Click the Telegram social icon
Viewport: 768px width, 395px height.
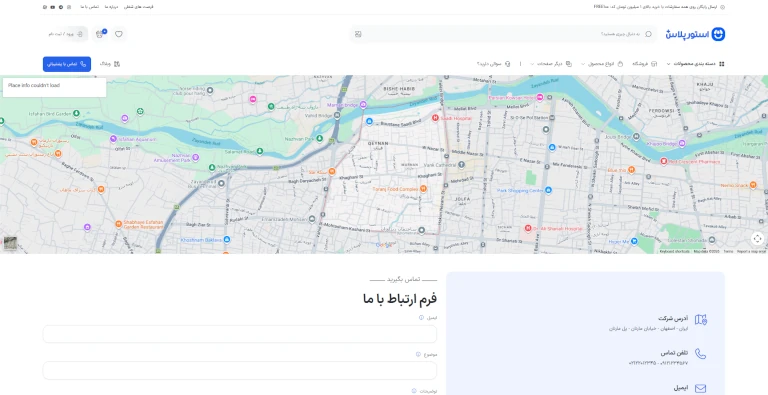(x=61, y=7)
